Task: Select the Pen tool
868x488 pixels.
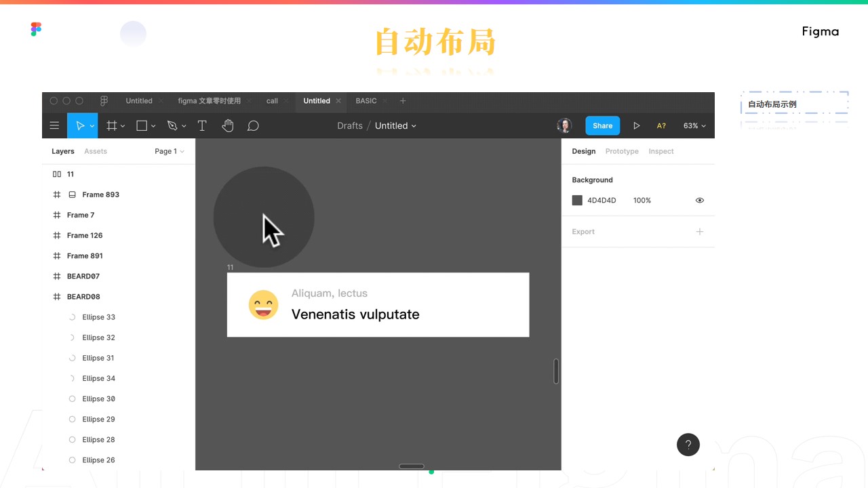Action: [172, 126]
